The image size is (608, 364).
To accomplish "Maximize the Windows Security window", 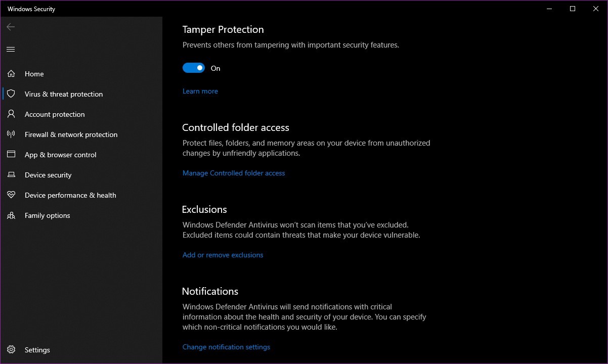I will [572, 9].
